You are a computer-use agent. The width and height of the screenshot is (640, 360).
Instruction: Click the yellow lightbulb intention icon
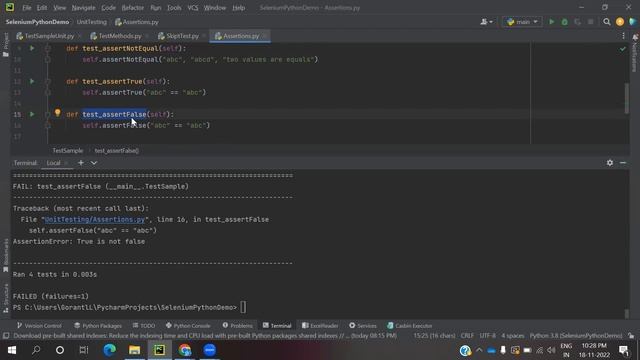[58, 113]
